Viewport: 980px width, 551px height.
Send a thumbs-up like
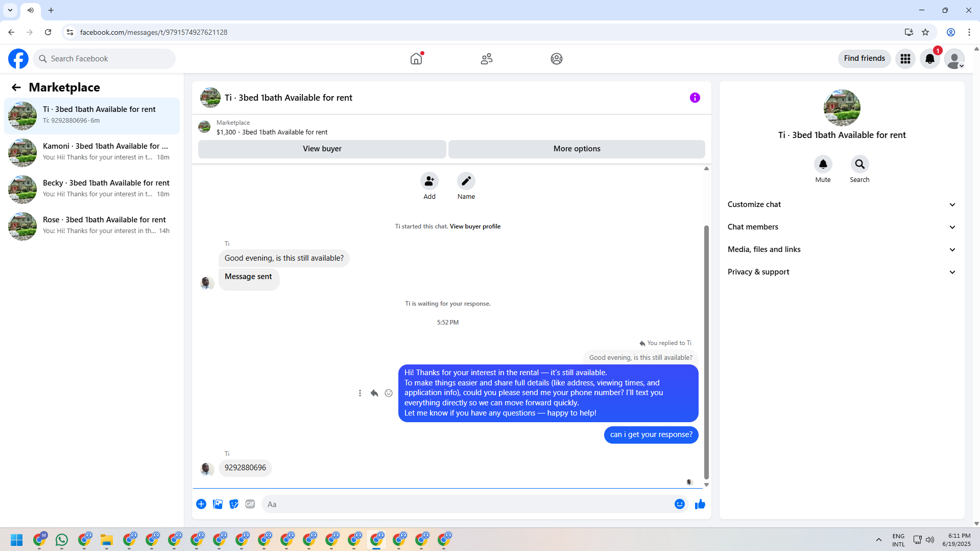point(700,504)
